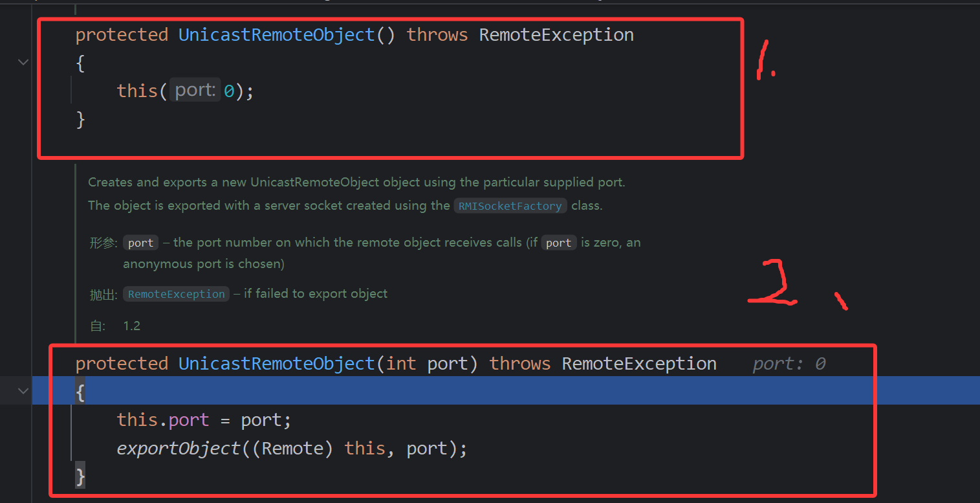Collapse the UnicastRemoteObject(int port) constructor fold arrow
The width and height of the screenshot is (980, 503).
click(x=23, y=391)
